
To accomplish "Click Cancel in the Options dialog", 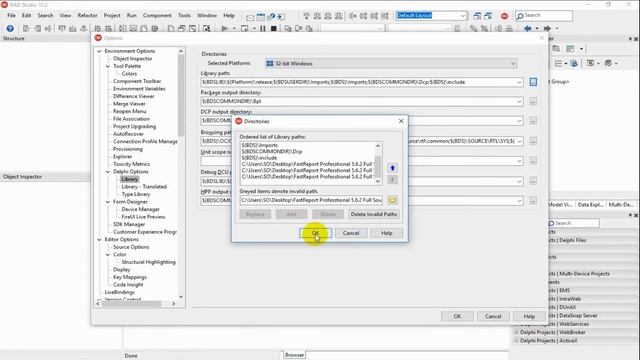I will point(493,316).
